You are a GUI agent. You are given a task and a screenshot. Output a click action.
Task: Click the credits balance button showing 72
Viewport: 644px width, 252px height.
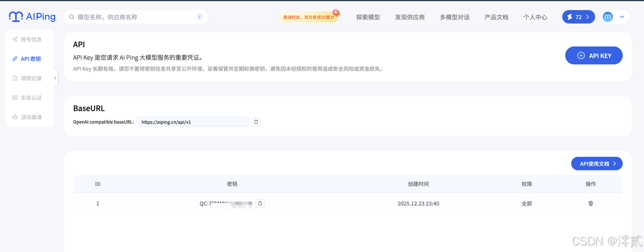click(x=578, y=17)
